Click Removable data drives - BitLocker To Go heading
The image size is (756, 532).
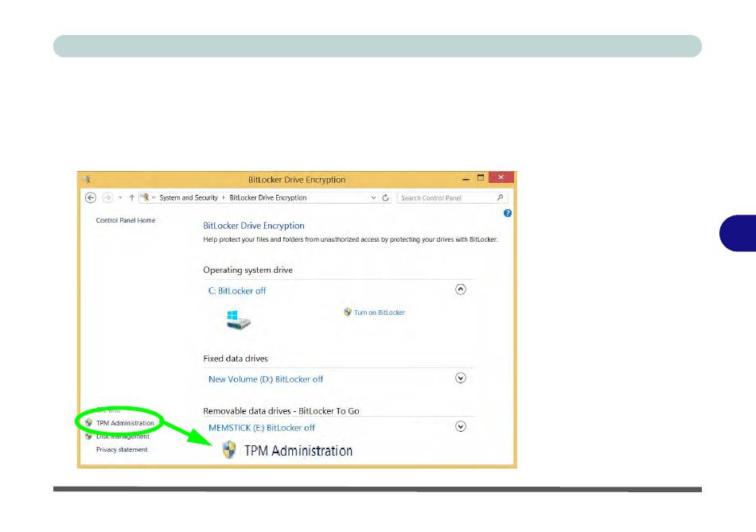[281, 411]
